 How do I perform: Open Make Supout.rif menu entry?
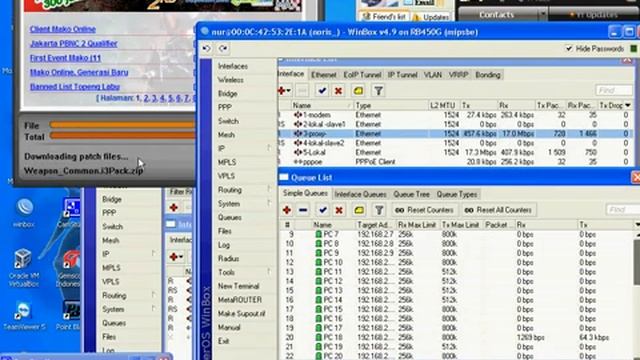(x=242, y=313)
